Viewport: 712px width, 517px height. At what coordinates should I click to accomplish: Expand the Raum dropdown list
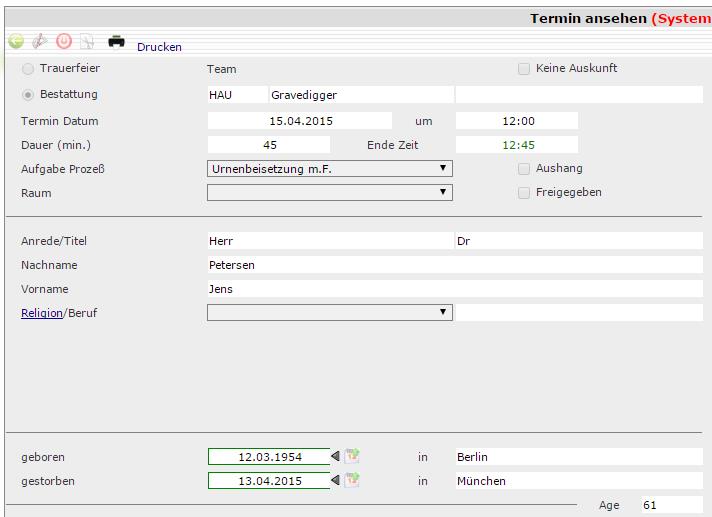329,193
